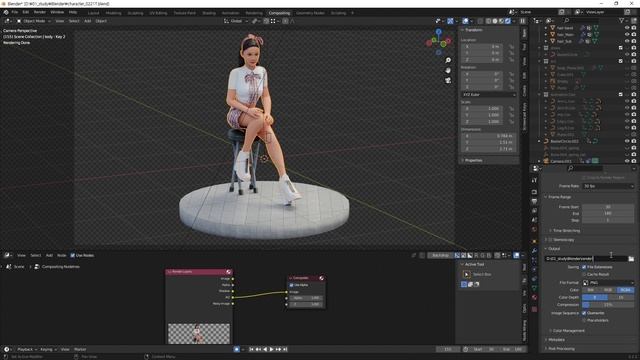Click the timeline editor type icon
Screen dimensions: 640x360
click(x=6, y=349)
